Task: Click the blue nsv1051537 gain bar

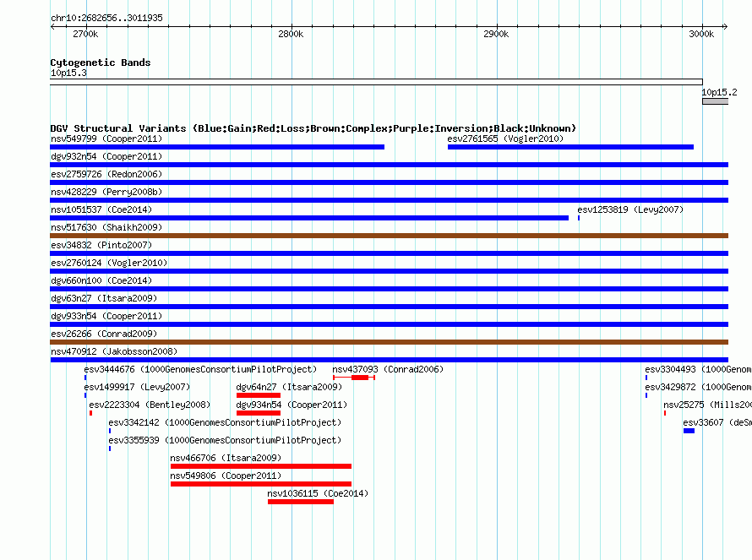Action: point(309,218)
